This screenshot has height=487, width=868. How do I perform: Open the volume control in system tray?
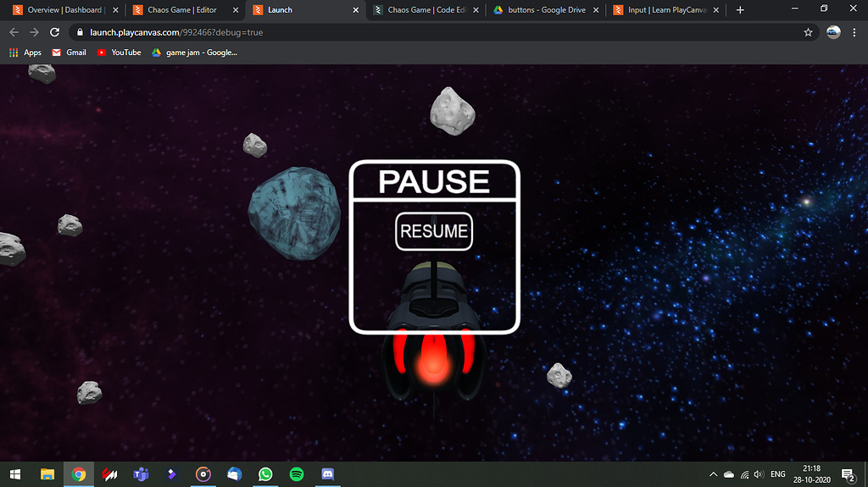point(759,474)
